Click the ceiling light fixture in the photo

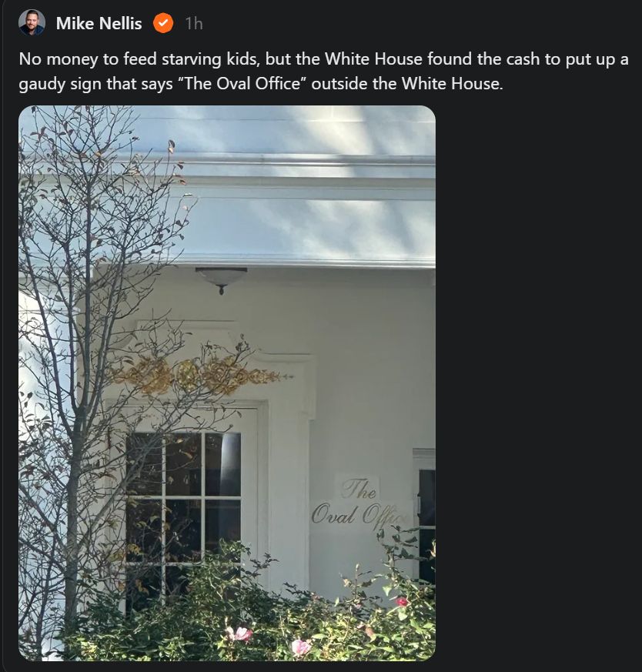pos(221,280)
